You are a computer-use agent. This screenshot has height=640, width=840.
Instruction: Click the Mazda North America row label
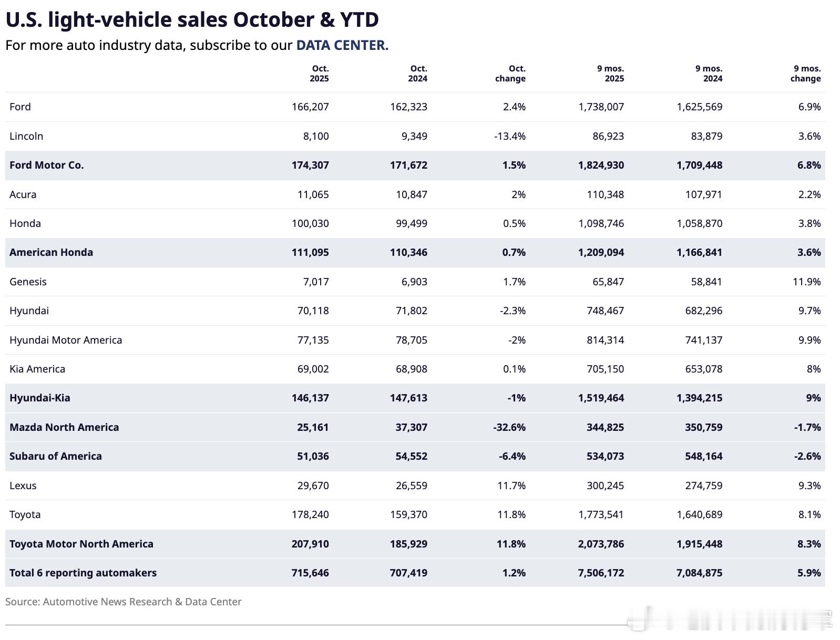pos(64,427)
